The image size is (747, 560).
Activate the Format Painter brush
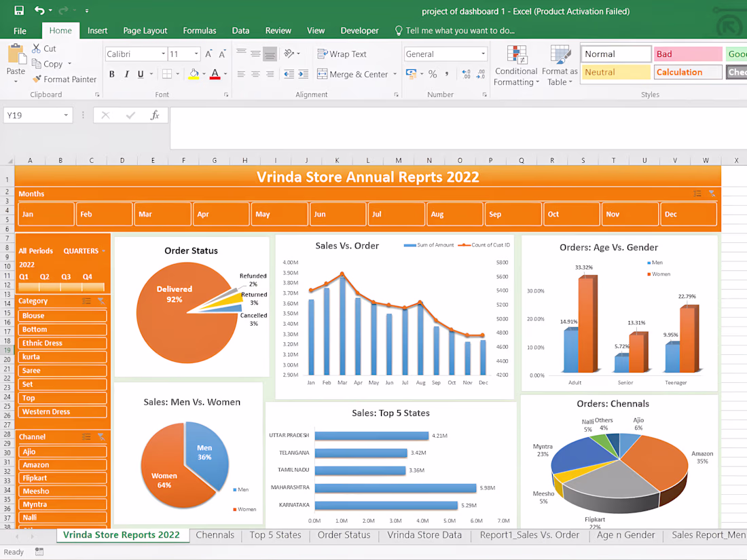coord(37,79)
